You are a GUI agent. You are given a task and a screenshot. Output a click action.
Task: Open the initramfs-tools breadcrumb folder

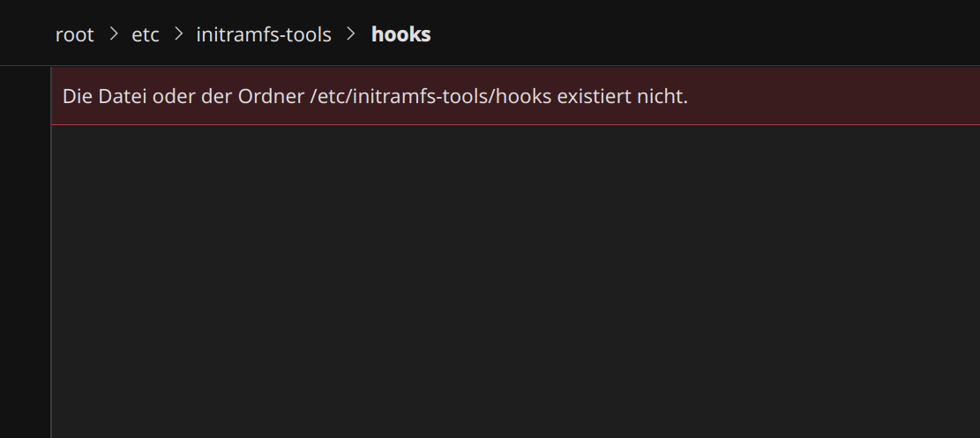[x=264, y=34]
